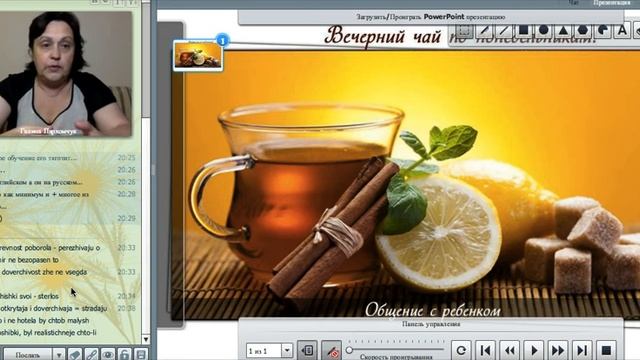Click chat message 'revnost poborola - perezhivaju o'
This screenshot has height=360, width=640.
(x=50, y=248)
